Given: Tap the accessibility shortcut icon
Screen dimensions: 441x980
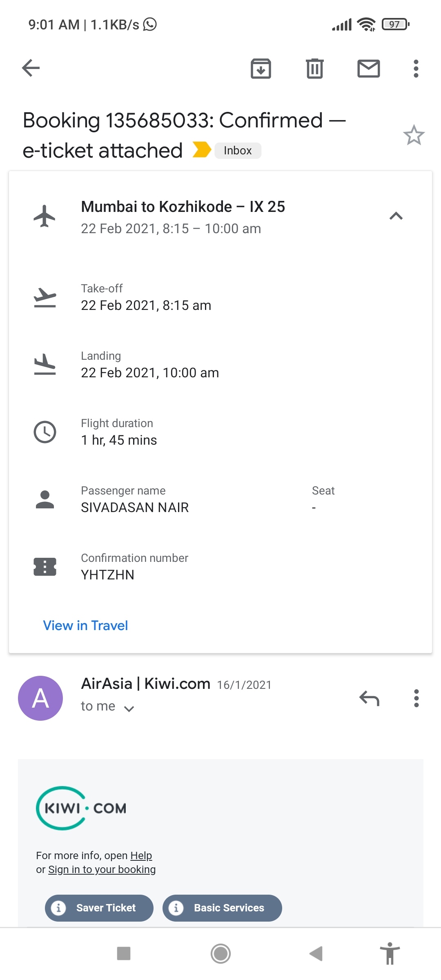Looking at the screenshot, I should click(390, 953).
